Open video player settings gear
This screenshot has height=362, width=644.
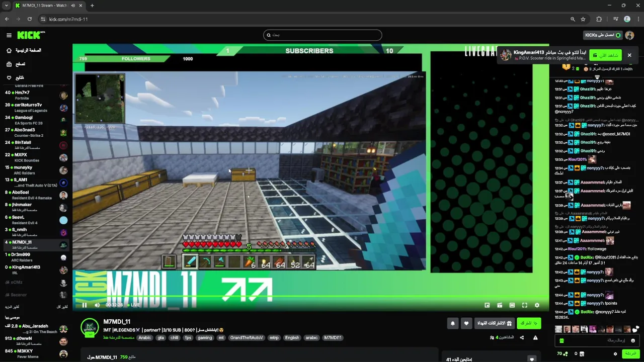coord(537,305)
